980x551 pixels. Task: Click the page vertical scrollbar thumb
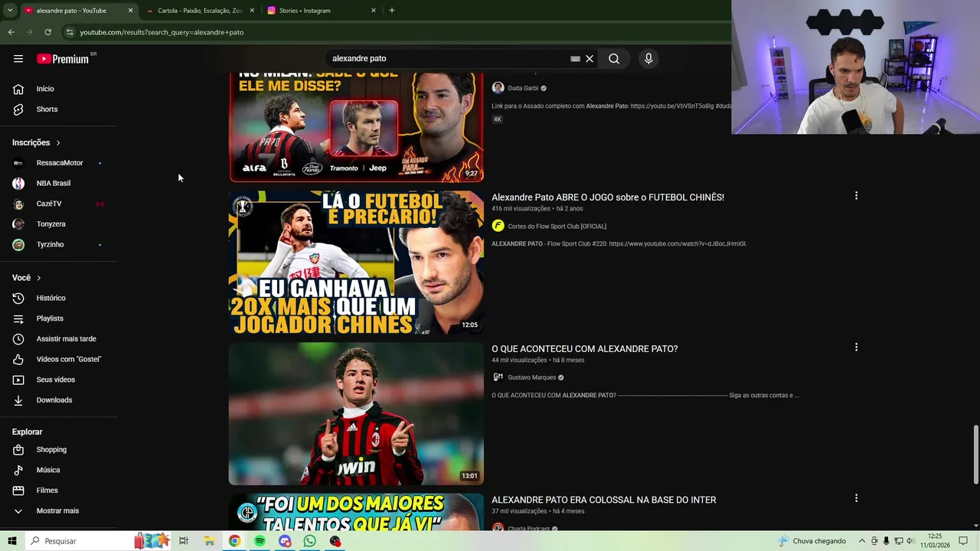975,455
